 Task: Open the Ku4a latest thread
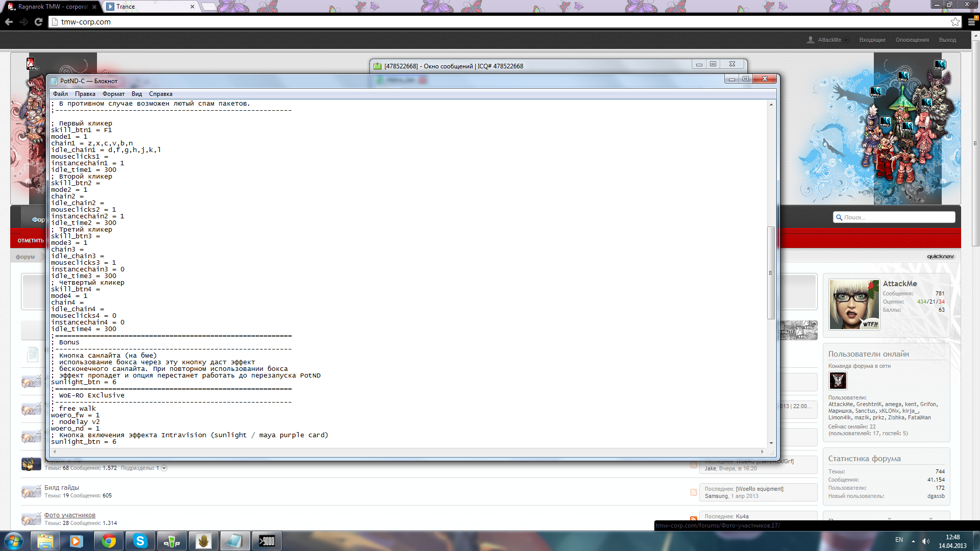pyautogui.click(x=742, y=516)
